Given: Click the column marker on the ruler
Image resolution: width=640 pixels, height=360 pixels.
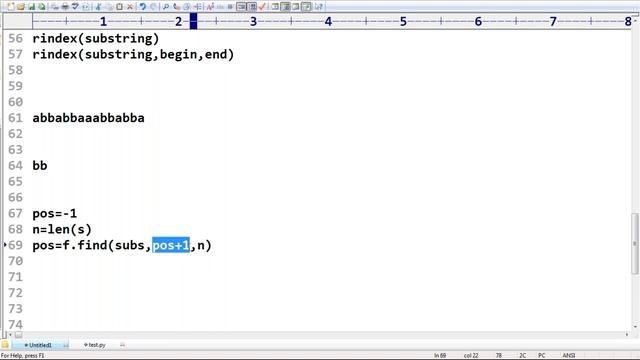Looking at the screenshot, I should [x=193, y=21].
